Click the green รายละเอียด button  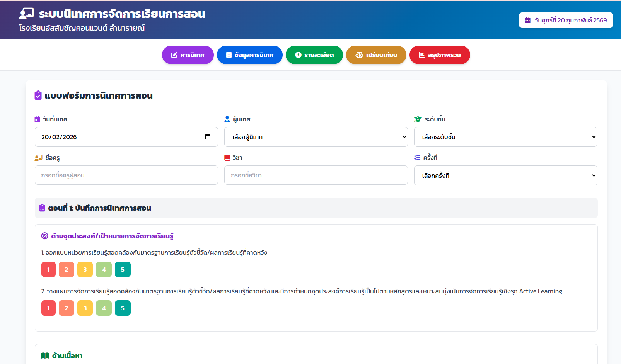tap(314, 55)
